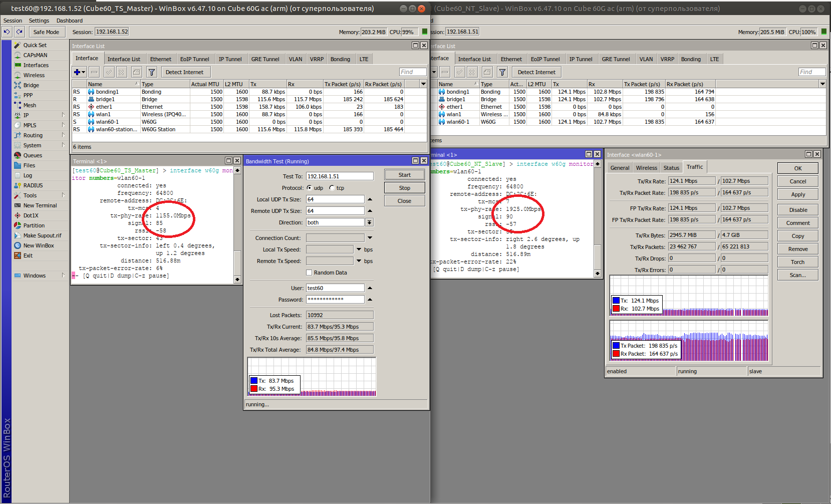The image size is (831, 504).
Task: Open Wireless from the sidebar
Action: 34,75
